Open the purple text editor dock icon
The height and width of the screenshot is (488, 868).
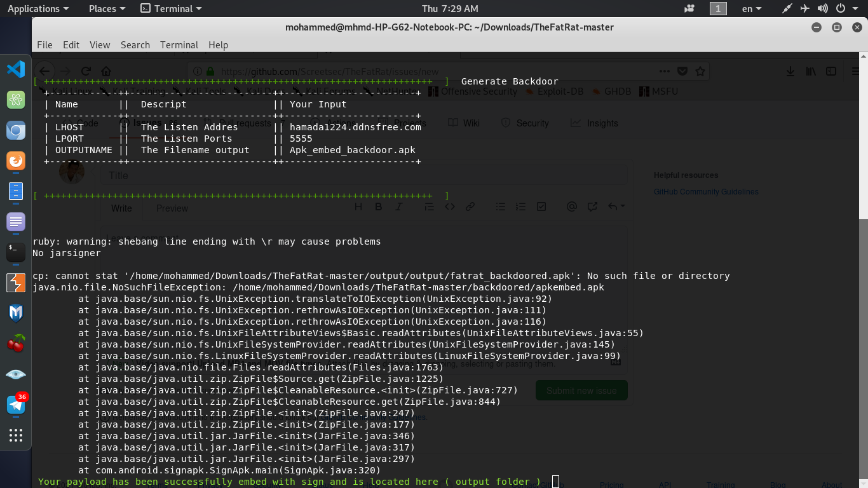pyautogui.click(x=16, y=222)
